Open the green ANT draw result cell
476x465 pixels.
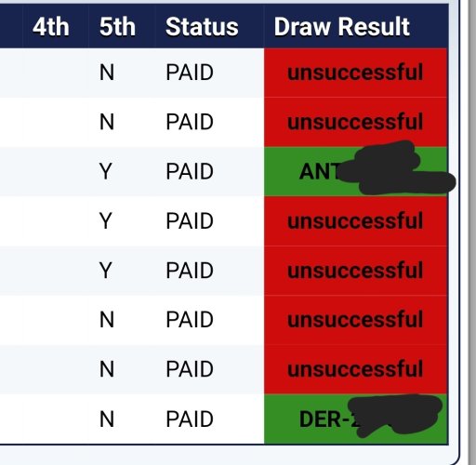pyautogui.click(x=355, y=171)
